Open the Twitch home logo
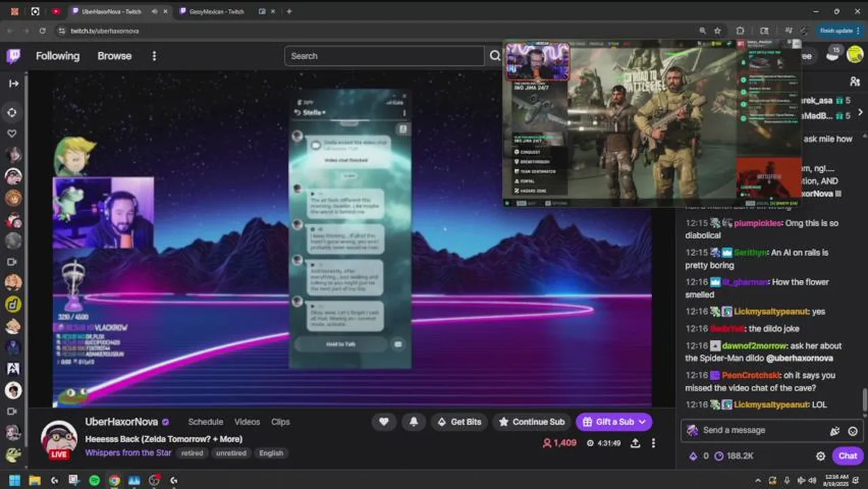Viewport: 868px width, 489px height. coord(13,56)
